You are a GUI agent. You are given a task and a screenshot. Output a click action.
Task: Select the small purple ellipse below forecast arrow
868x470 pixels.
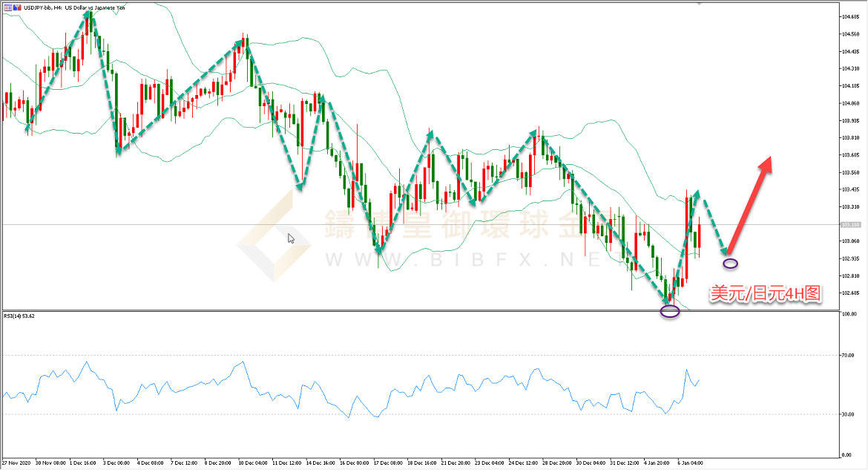[731, 263]
